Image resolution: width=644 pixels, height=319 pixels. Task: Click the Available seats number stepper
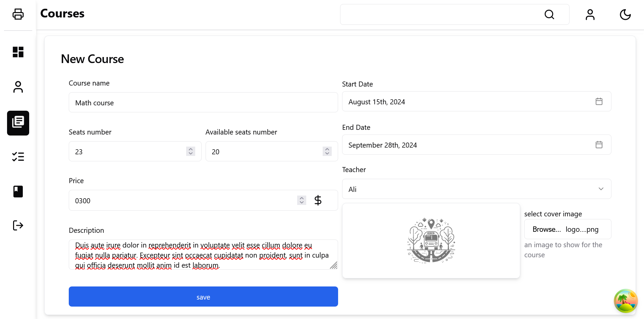pos(327,151)
